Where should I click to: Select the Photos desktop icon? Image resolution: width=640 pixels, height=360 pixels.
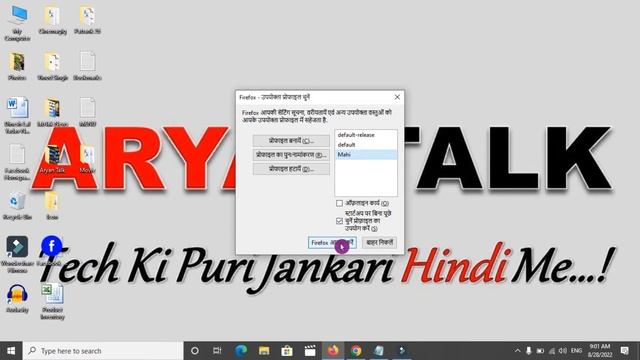pyautogui.click(x=17, y=65)
